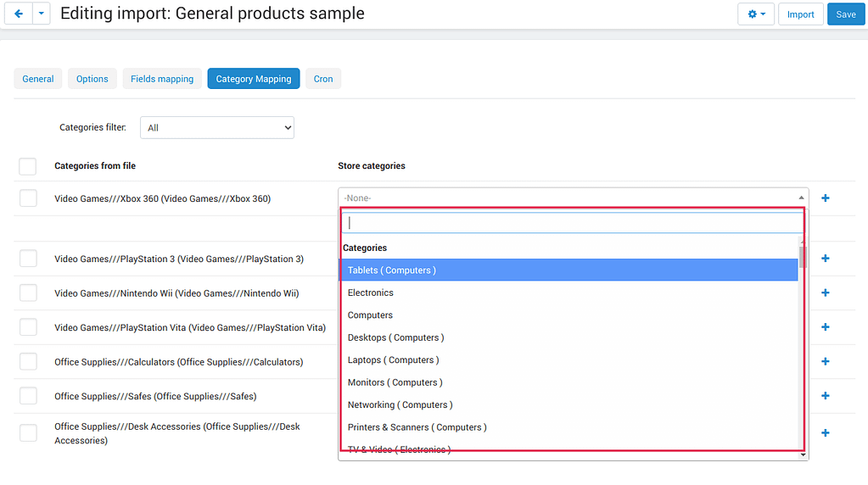Click plus icon for Safes row

coord(826,395)
